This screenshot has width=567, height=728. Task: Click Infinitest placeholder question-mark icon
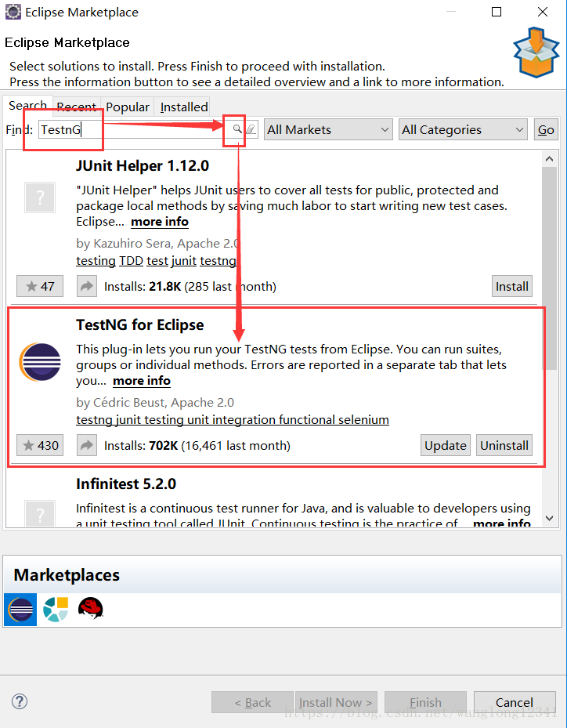(40, 512)
